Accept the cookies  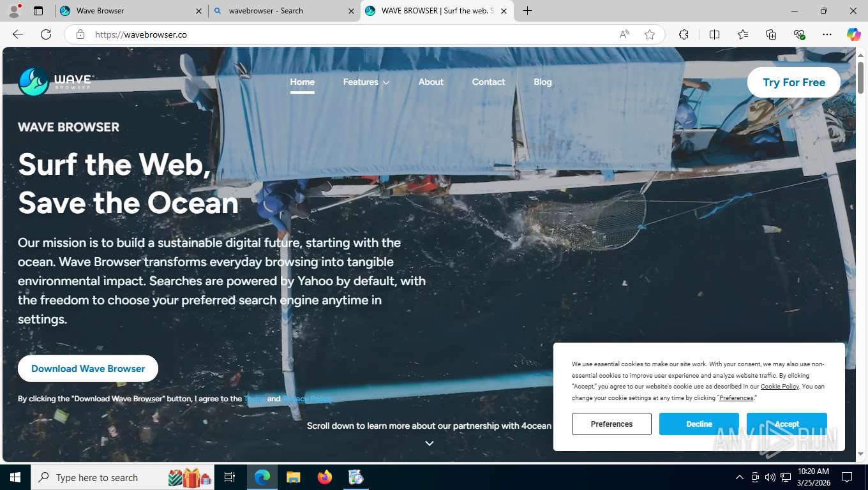click(787, 424)
